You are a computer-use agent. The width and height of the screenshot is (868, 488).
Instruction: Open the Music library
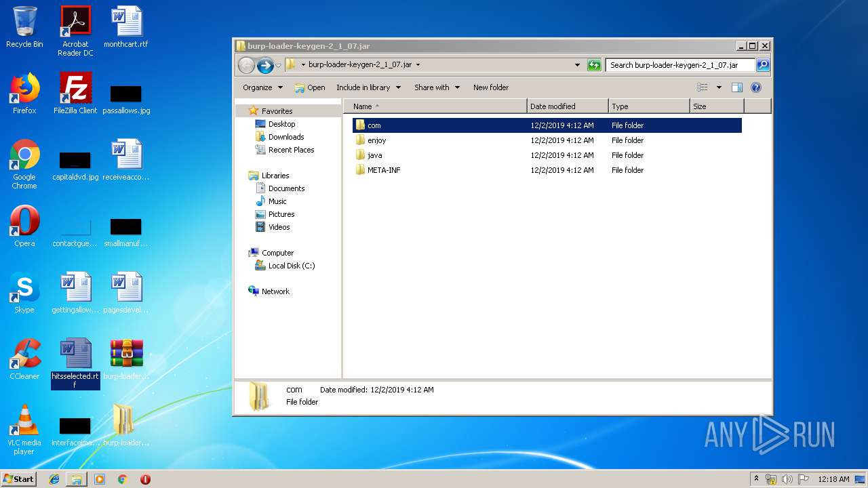[x=277, y=201]
